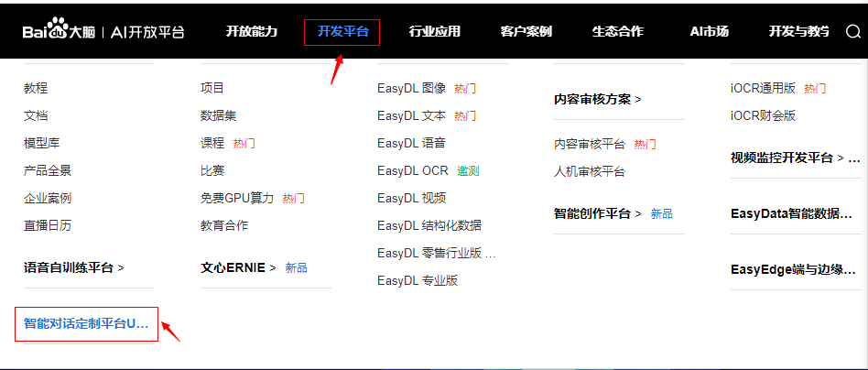Open the 开发与教学 menu
The width and height of the screenshot is (868, 370).
(x=798, y=31)
